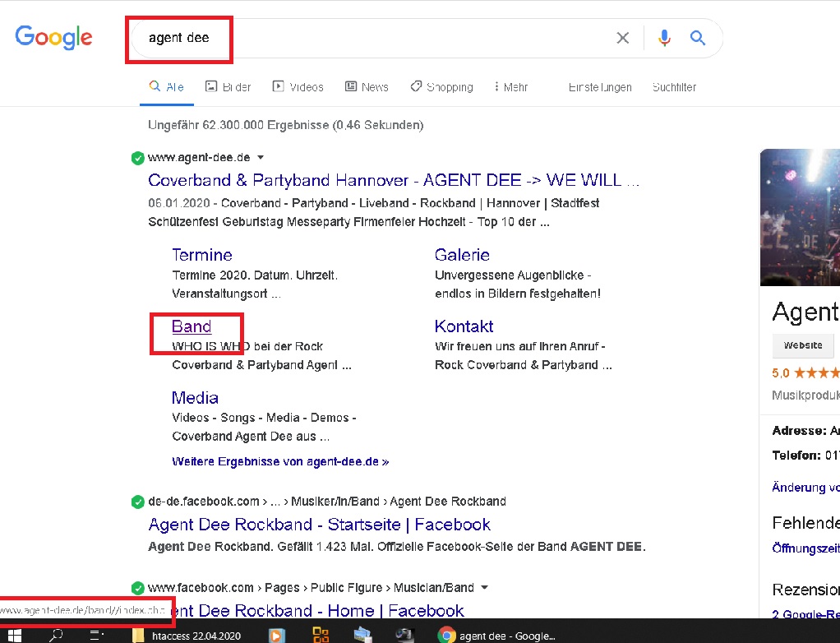Open the Galerie sitelink

(x=462, y=255)
